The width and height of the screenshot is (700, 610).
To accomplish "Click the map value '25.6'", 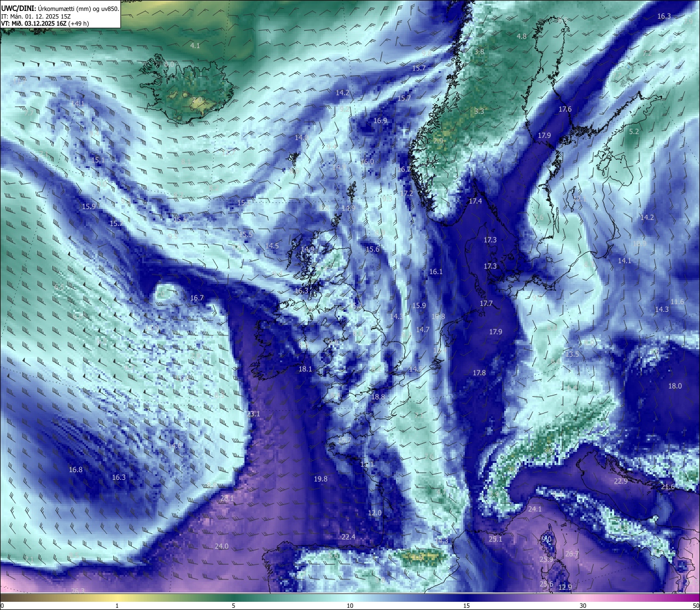I will click(546, 584).
